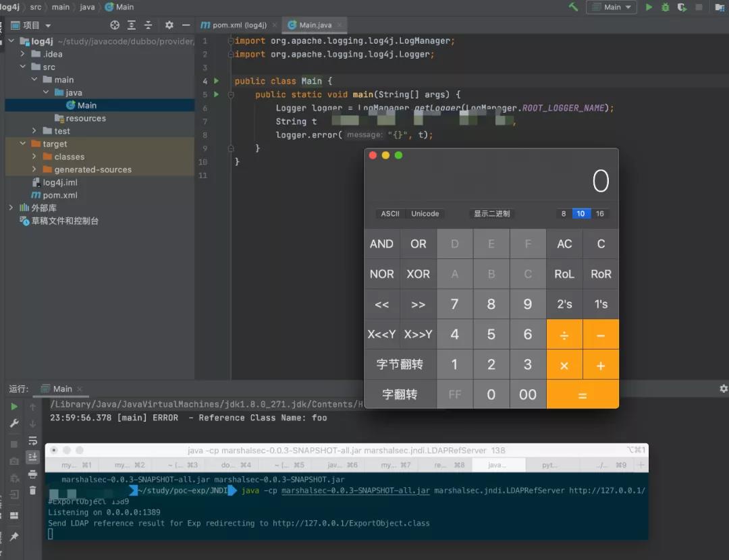Collapse the target folder
Viewport: 729px width, 560px height.
22,144
